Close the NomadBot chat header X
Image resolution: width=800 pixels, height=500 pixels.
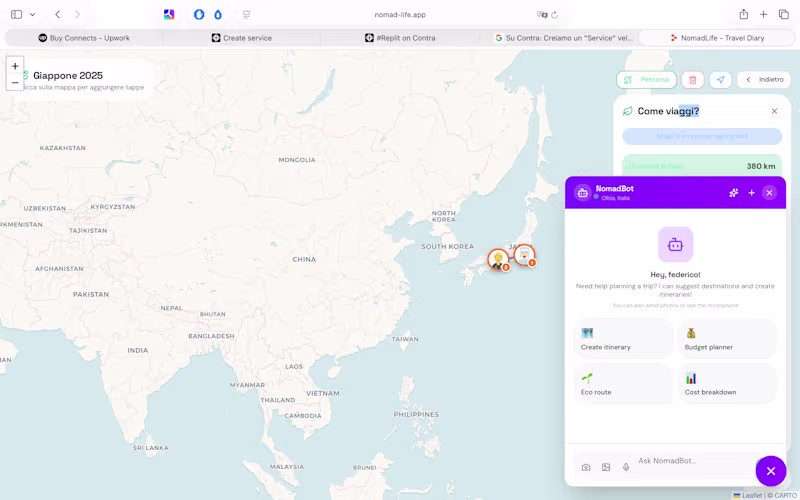769,193
